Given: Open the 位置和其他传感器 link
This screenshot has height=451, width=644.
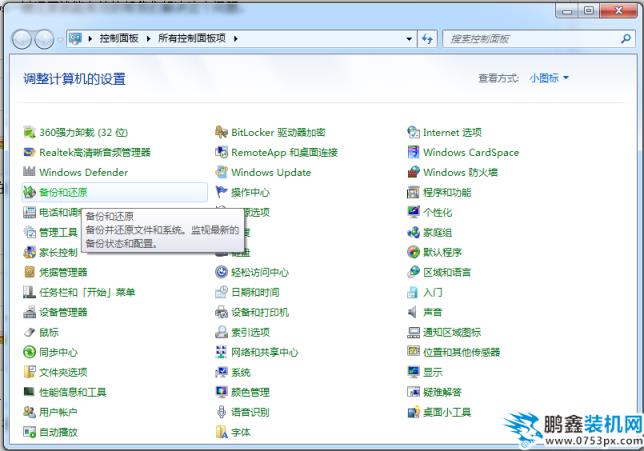Looking at the screenshot, I should [462, 352].
